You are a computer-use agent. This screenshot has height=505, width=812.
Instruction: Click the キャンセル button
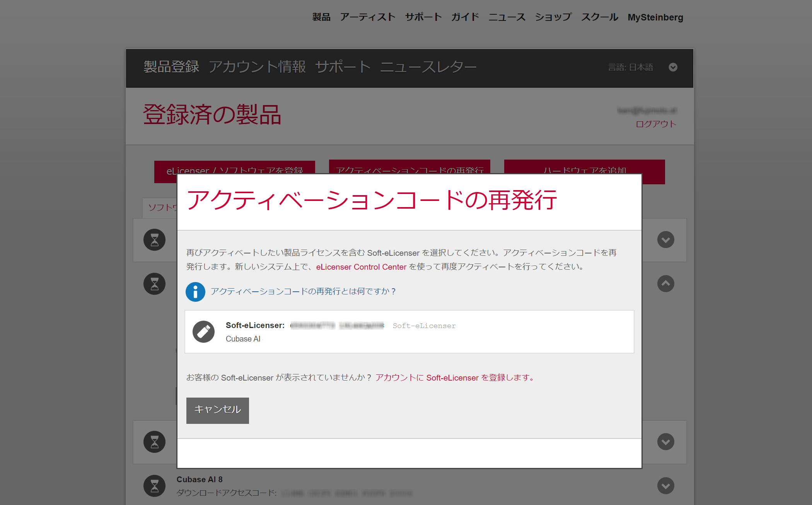pyautogui.click(x=218, y=410)
